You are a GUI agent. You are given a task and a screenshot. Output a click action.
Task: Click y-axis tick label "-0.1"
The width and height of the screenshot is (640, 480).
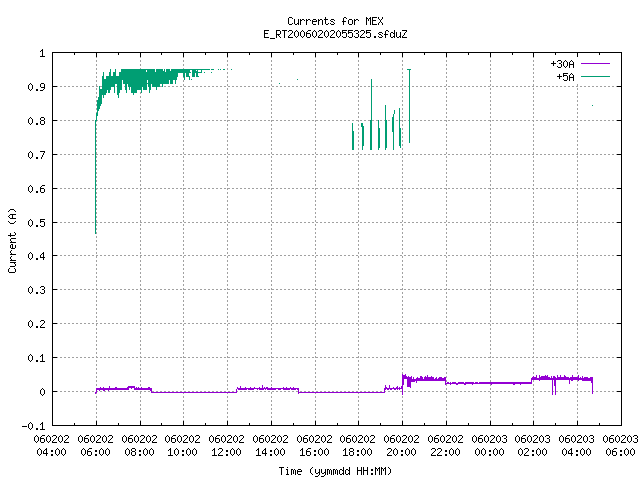pyautogui.click(x=33, y=426)
